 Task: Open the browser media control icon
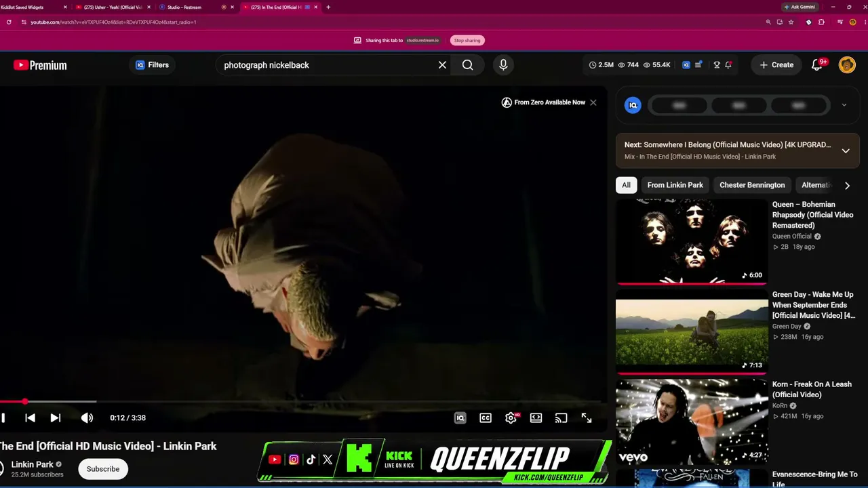pyautogui.click(x=840, y=22)
